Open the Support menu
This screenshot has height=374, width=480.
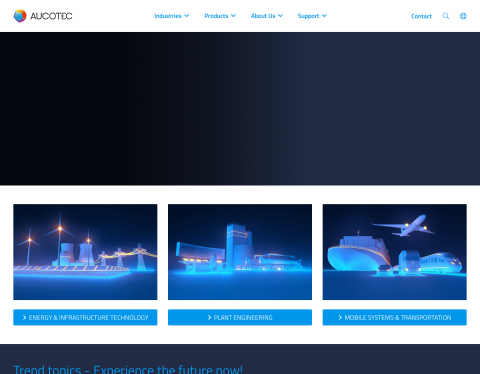coord(308,16)
